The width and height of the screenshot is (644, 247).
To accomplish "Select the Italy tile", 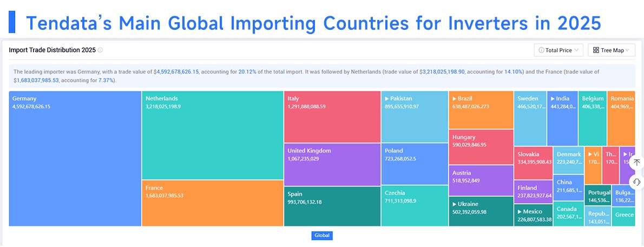I will point(332,116).
